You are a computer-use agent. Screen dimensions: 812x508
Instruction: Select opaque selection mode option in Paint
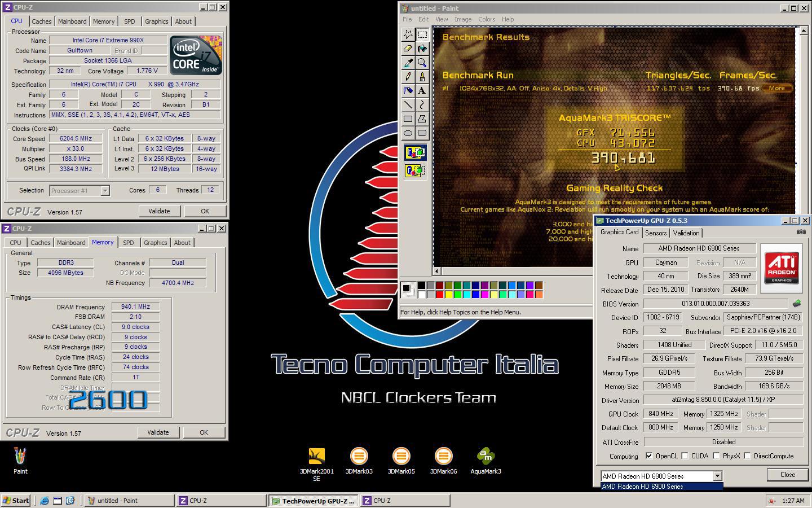pyautogui.click(x=415, y=153)
